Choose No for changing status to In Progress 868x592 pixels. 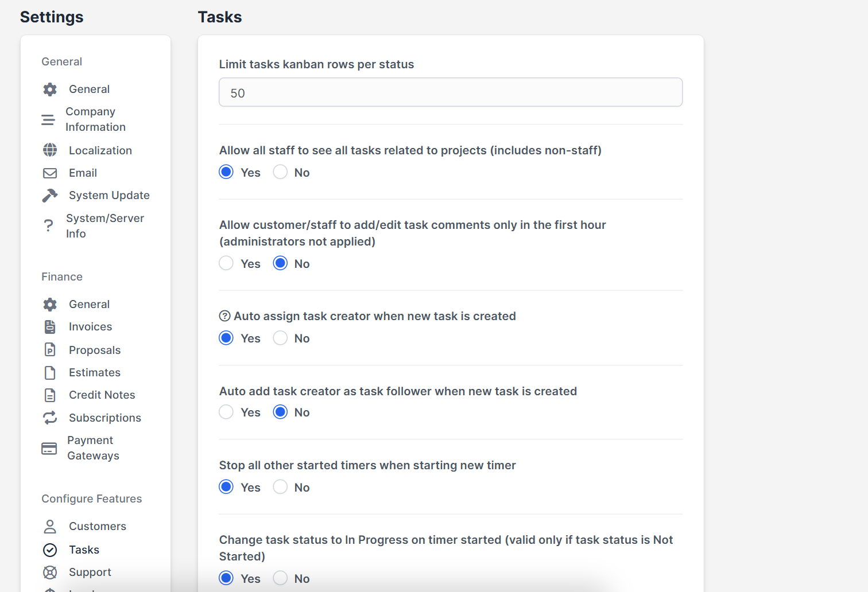(280, 578)
